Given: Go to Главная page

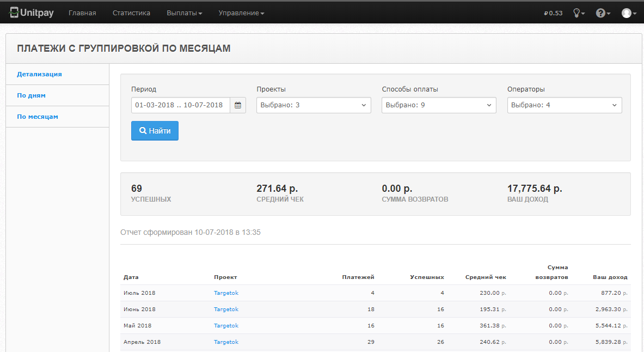Looking at the screenshot, I should (x=82, y=13).
